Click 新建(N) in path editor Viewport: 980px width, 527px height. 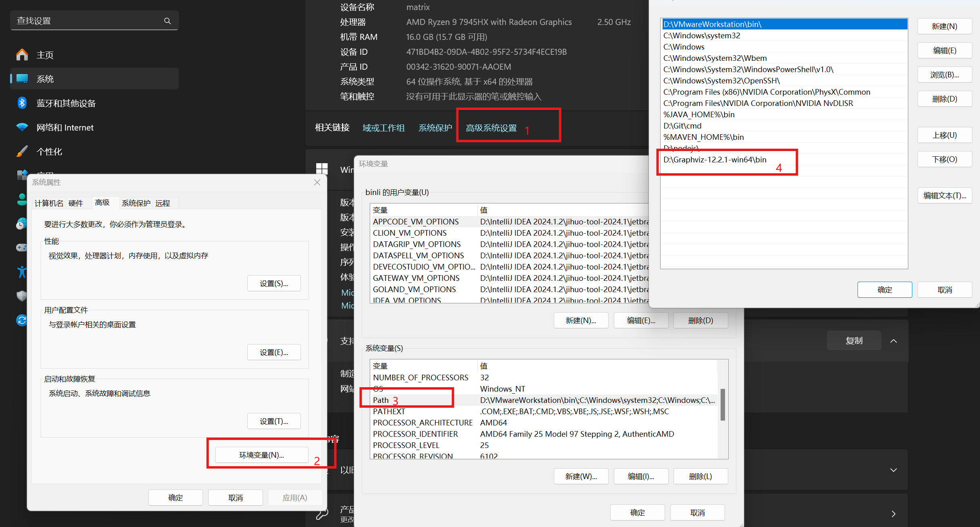pyautogui.click(x=945, y=26)
